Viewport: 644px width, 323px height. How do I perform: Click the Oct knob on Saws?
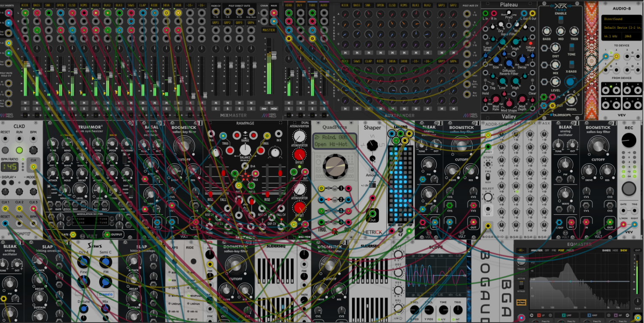(x=84, y=261)
